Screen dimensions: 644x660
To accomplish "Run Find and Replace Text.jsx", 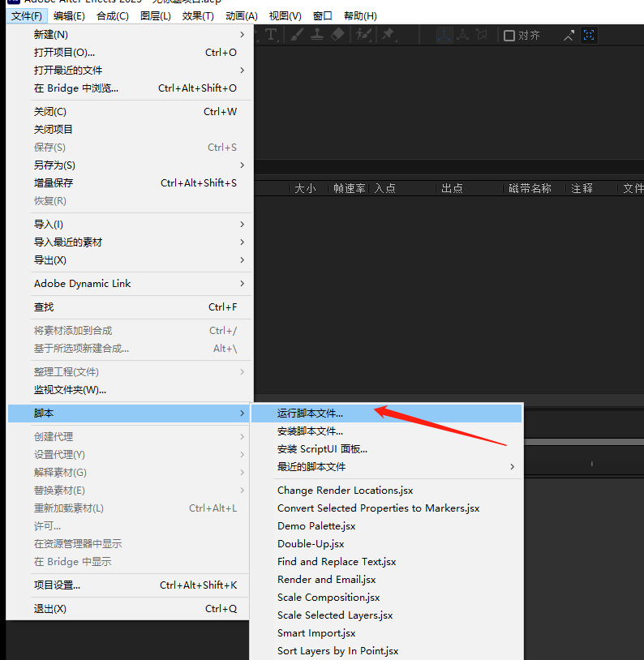I will click(387, 562).
